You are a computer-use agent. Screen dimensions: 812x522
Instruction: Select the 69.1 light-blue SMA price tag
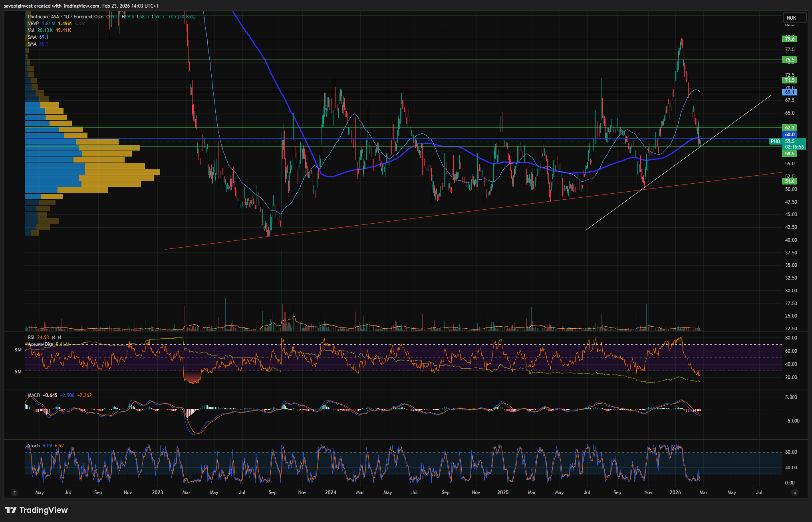(789, 92)
